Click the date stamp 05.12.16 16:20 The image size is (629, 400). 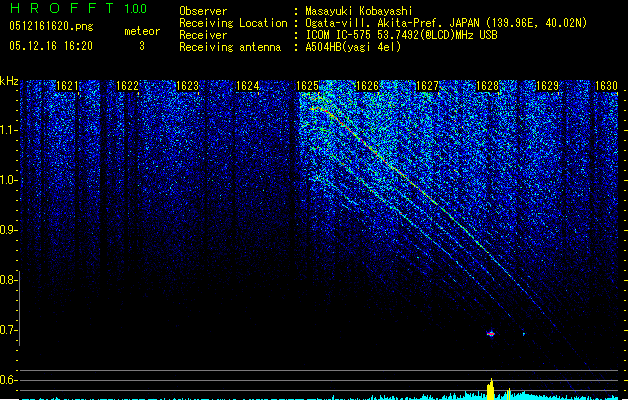click(51, 46)
